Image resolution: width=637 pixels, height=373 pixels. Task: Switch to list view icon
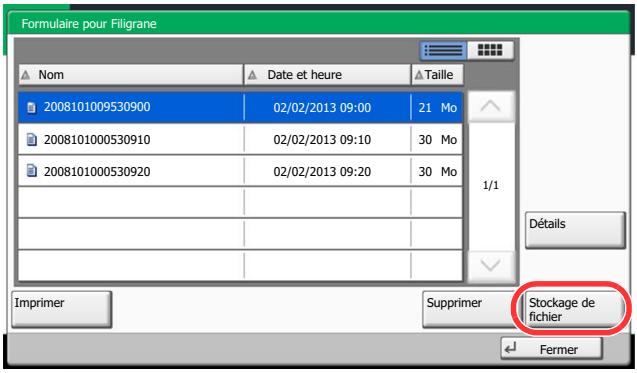[443, 51]
